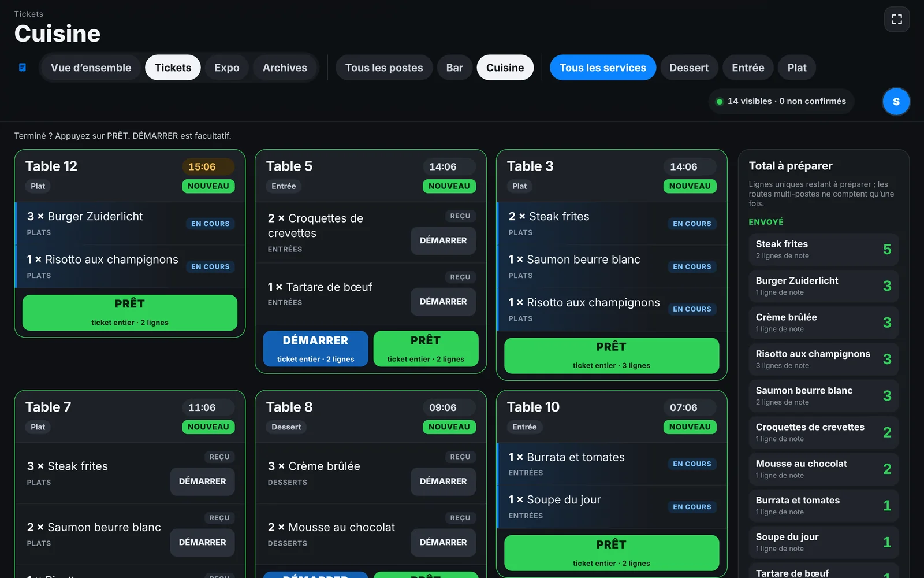Click Burrata et tomates line on Table 10
924x578 pixels.
coord(612,464)
